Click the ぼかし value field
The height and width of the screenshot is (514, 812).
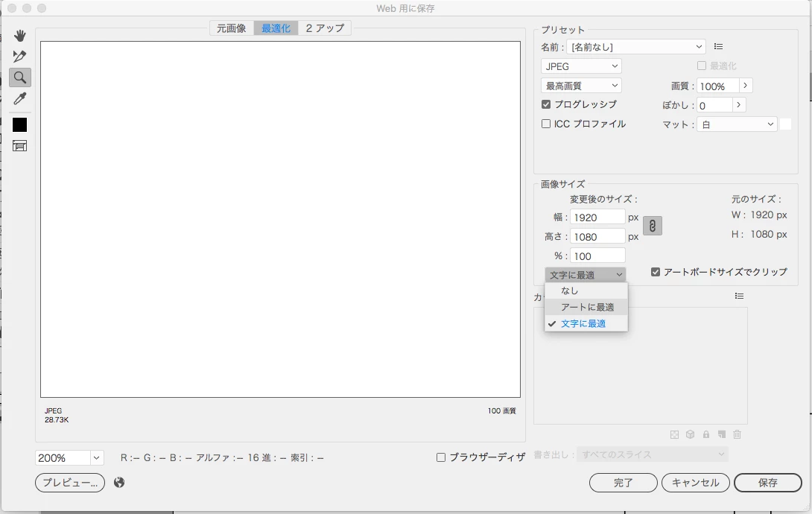[x=714, y=105]
